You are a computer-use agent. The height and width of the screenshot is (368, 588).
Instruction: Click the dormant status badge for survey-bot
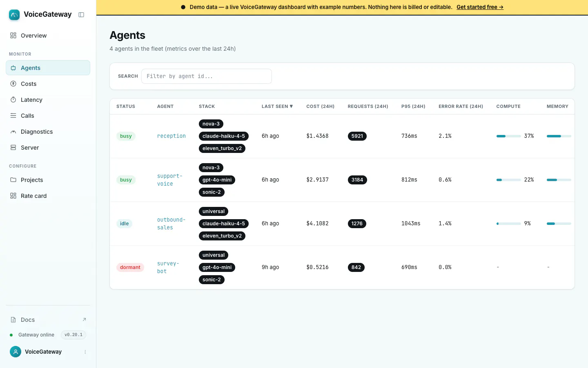coord(130,267)
